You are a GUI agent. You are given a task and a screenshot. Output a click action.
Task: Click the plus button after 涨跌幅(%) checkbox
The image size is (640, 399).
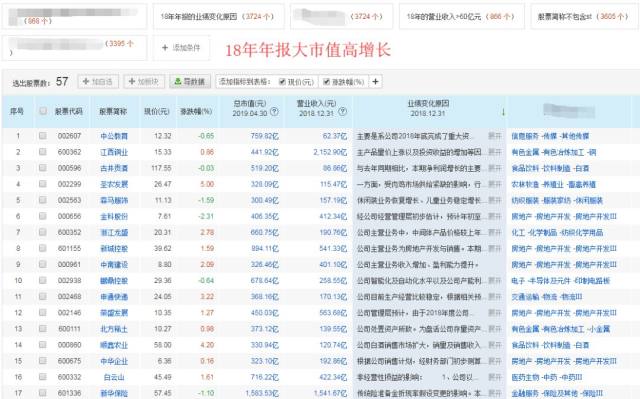pyautogui.click(x=375, y=82)
